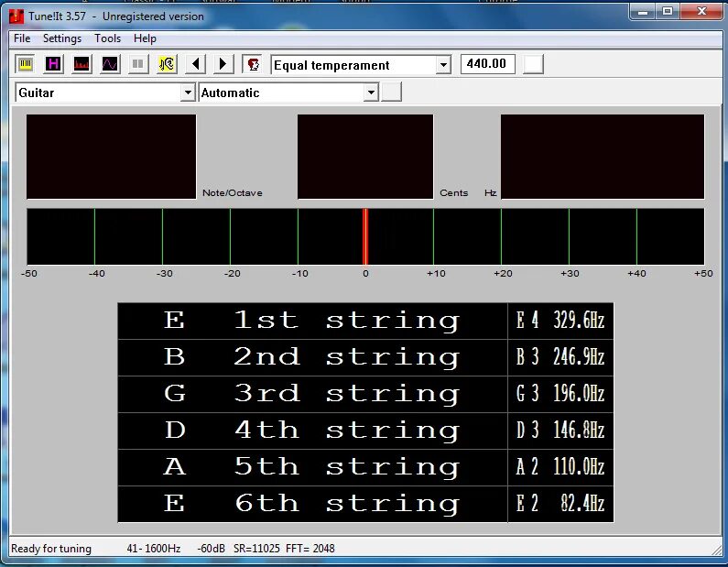Screen dimensions: 728x567
Task: Click the Hz black display panel
Action: tap(603, 157)
